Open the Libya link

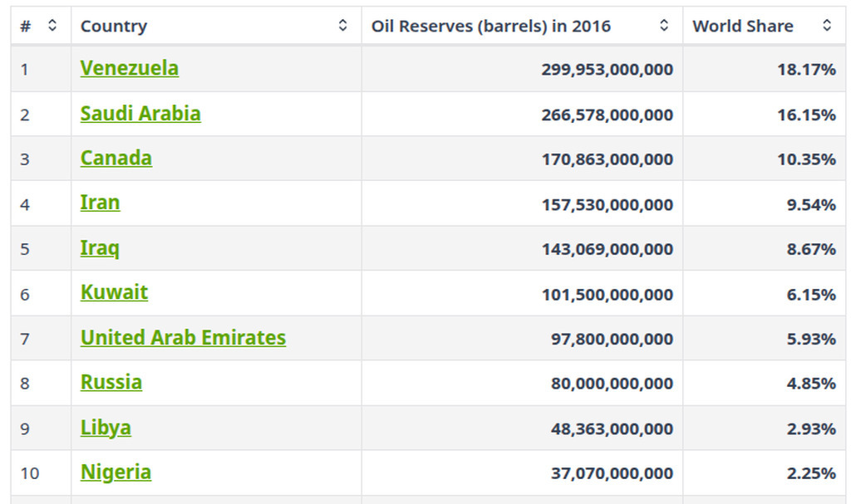click(x=106, y=428)
